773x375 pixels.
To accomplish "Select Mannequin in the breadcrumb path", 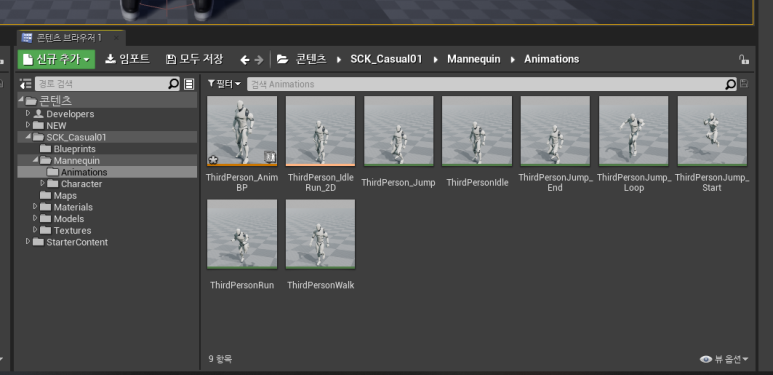I will (x=474, y=59).
